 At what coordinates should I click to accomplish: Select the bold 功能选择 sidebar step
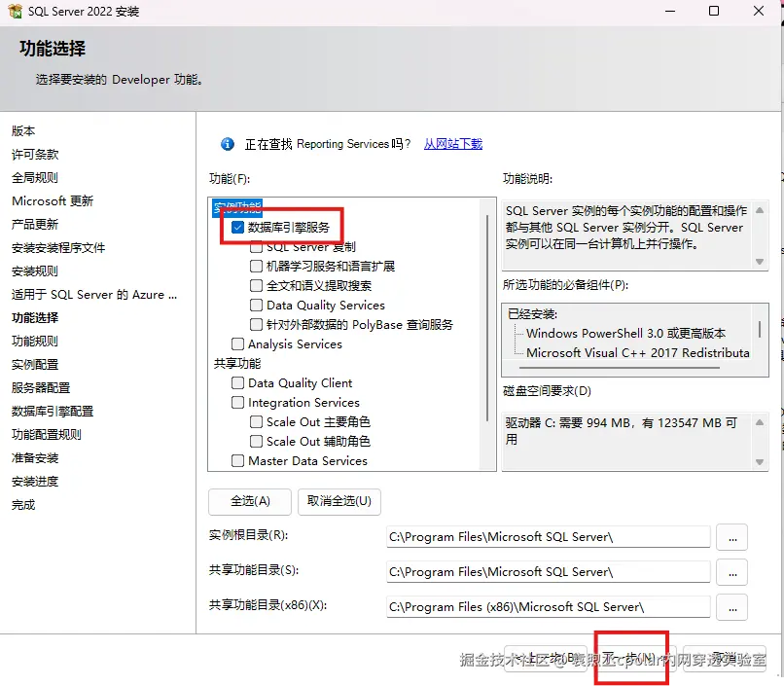pyautogui.click(x=35, y=318)
